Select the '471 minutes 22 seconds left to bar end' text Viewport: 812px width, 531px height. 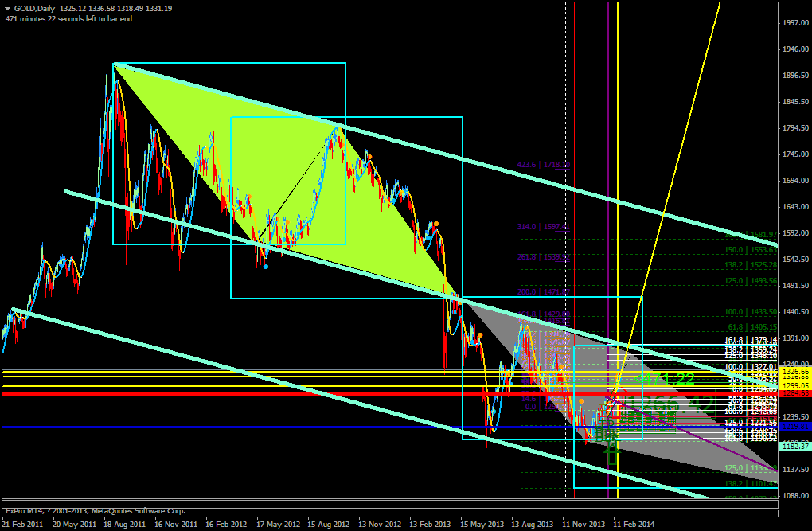point(69,18)
